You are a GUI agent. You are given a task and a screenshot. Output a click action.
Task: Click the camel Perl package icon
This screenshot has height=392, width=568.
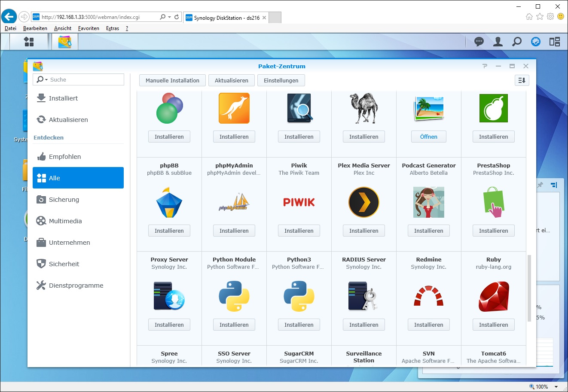364,108
